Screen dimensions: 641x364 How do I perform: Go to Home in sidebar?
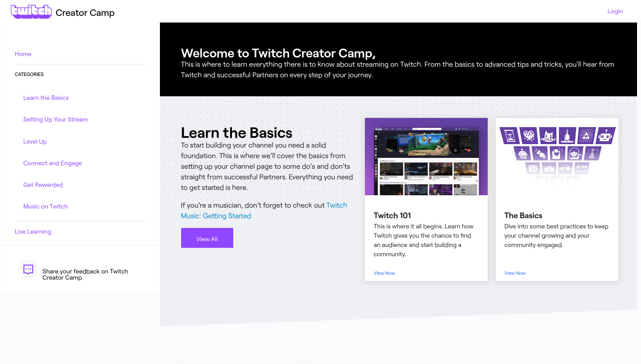coord(23,54)
